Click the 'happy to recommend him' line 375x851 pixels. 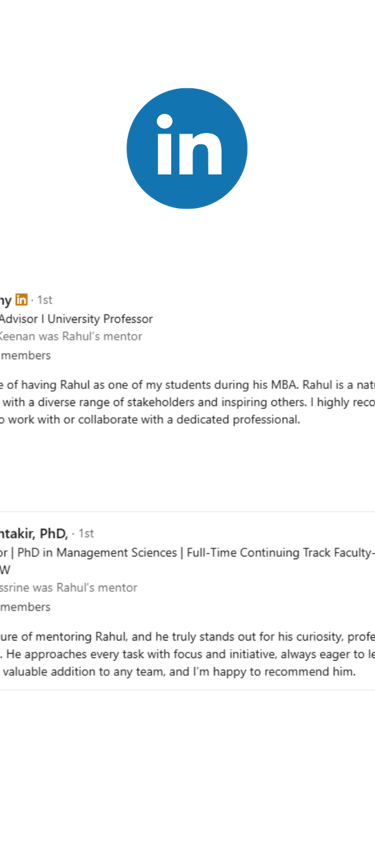tap(178, 671)
